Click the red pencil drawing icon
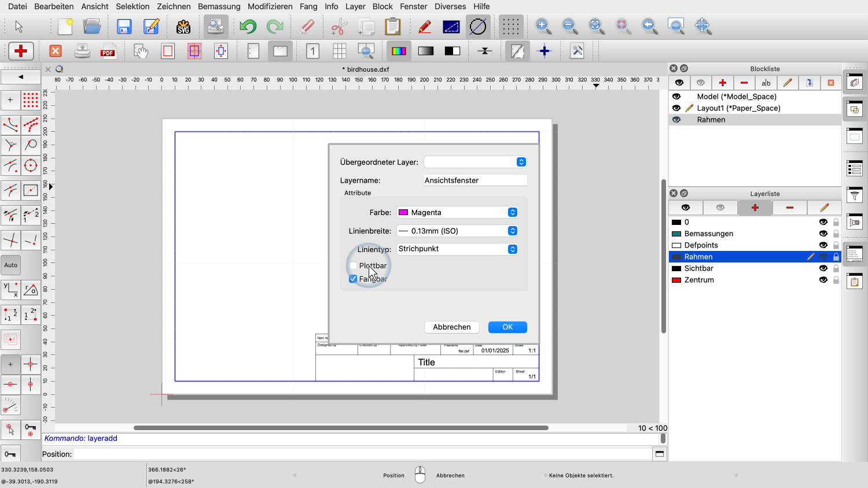 [x=424, y=27]
